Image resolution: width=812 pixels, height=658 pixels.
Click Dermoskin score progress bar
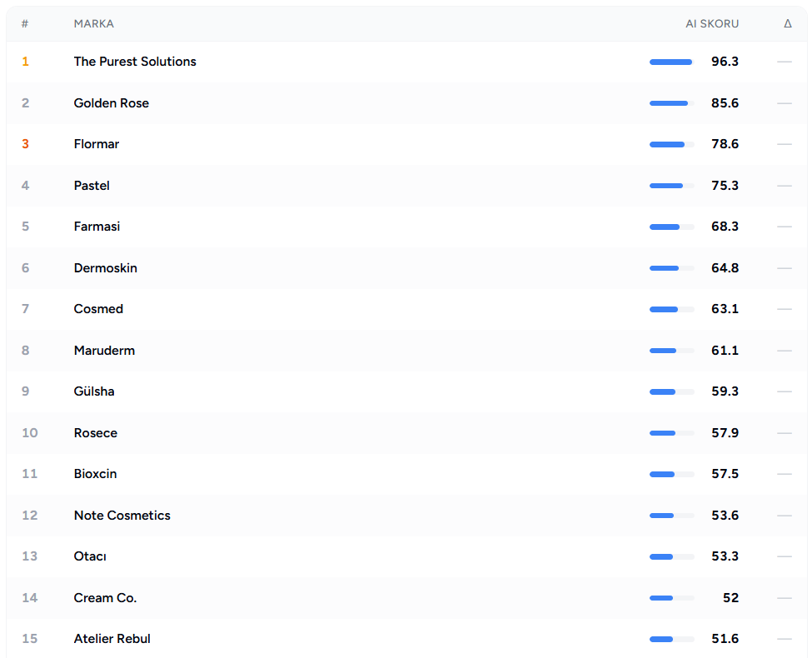[x=671, y=268]
